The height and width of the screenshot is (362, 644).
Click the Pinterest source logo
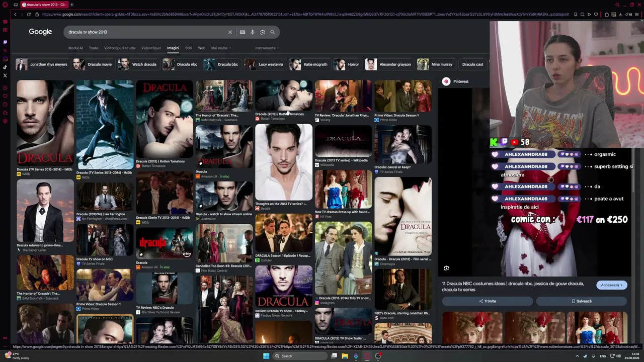click(446, 81)
